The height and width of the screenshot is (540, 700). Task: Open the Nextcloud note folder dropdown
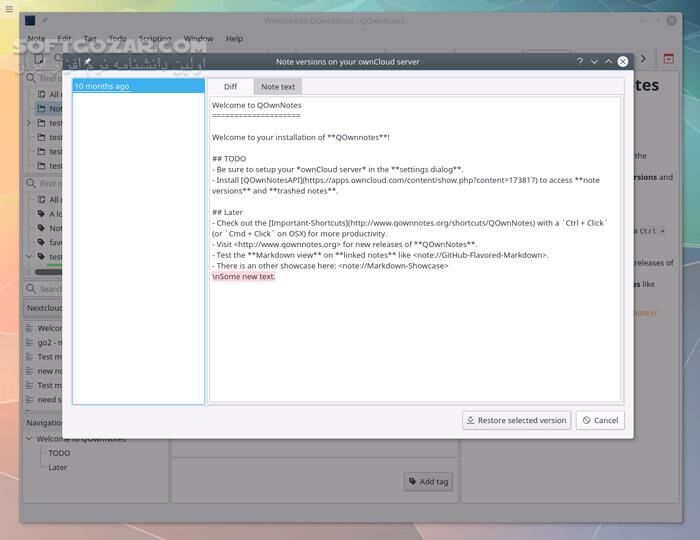click(x=43, y=308)
